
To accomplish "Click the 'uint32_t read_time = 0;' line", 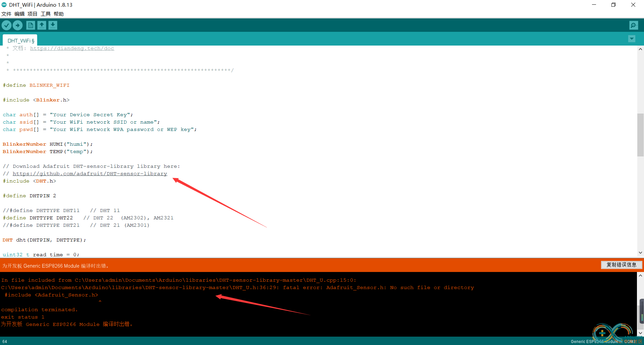I will [41, 255].
